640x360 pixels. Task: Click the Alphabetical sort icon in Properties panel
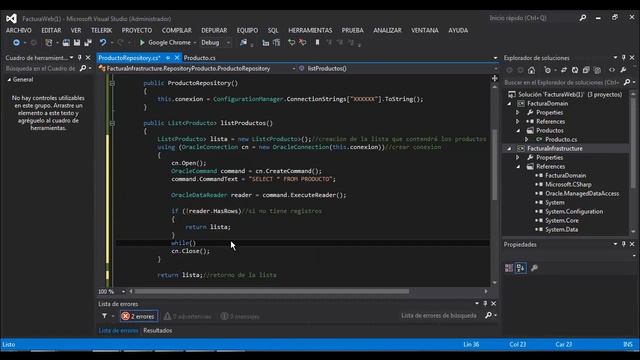click(521, 268)
